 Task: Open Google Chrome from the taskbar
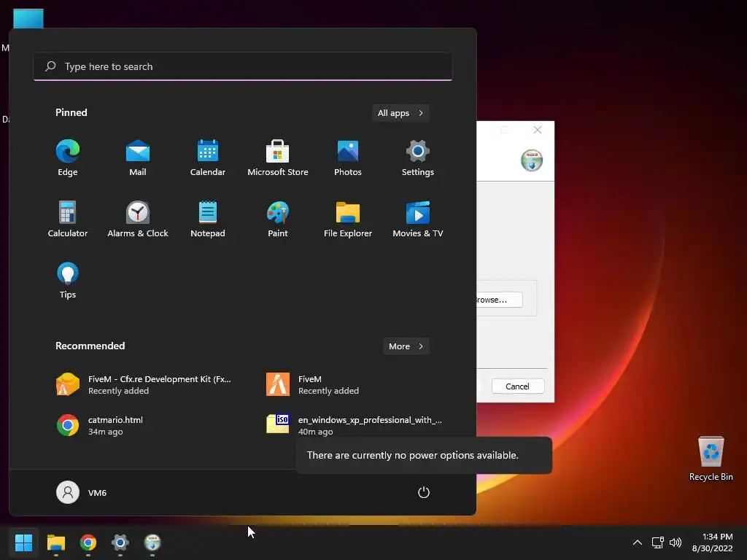click(x=88, y=542)
